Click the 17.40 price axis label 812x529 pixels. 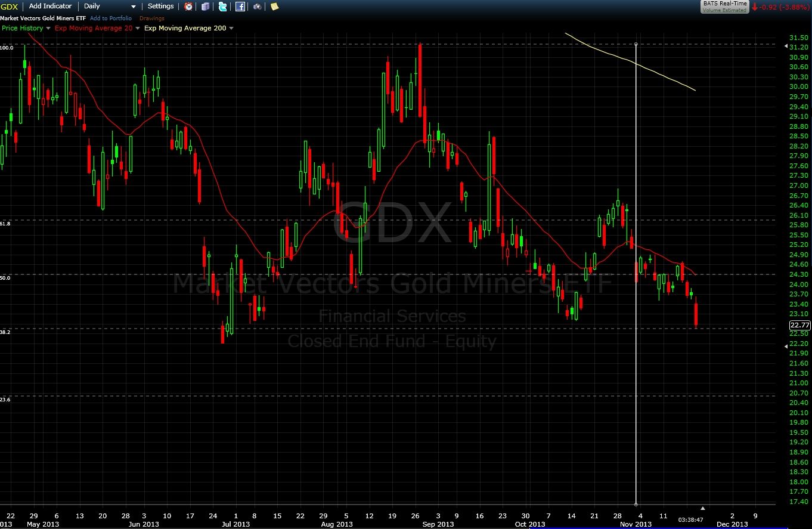[799, 501]
